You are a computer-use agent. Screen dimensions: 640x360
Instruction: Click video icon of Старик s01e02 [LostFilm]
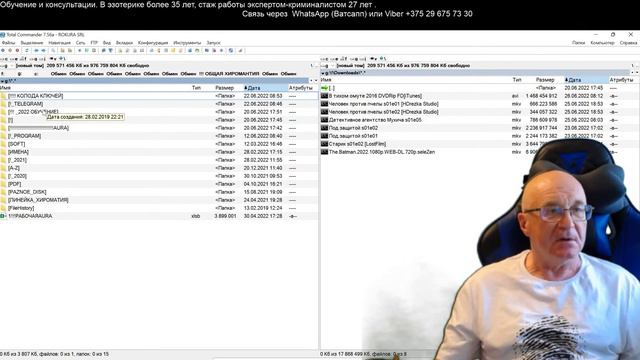pos(324,144)
